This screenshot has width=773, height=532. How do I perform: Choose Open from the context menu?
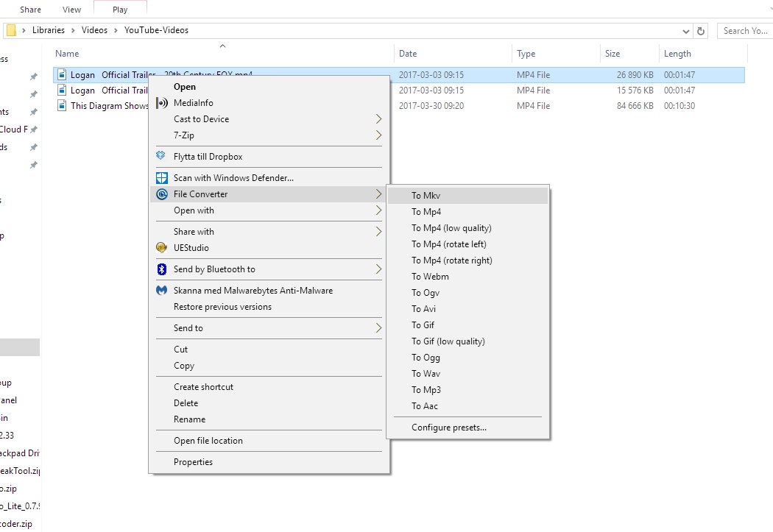pos(269,87)
